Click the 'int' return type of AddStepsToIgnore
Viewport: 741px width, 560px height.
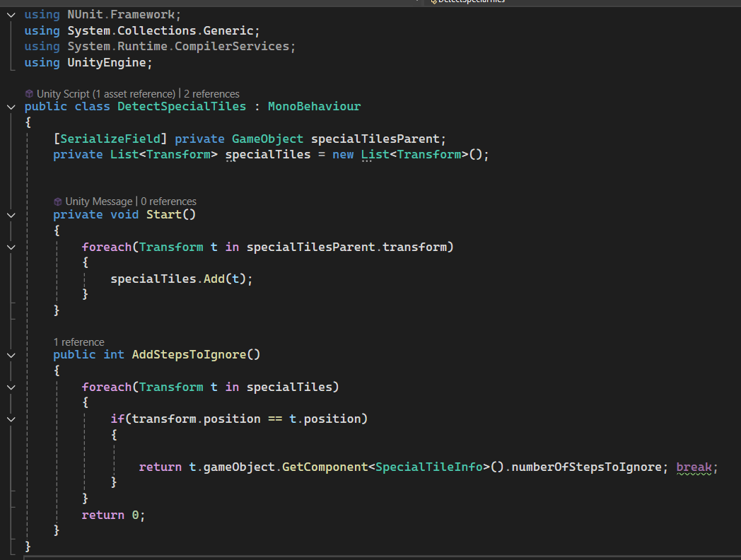click(114, 354)
